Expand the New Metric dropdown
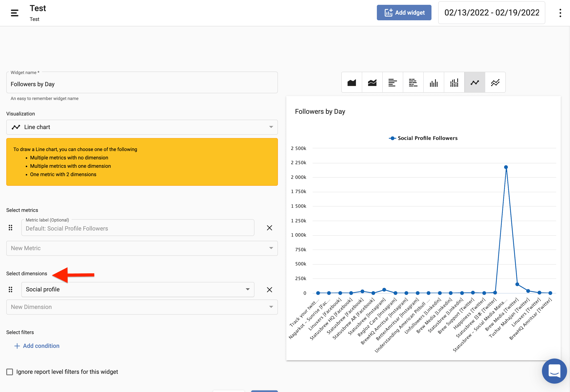The width and height of the screenshot is (570, 392). tap(142, 248)
